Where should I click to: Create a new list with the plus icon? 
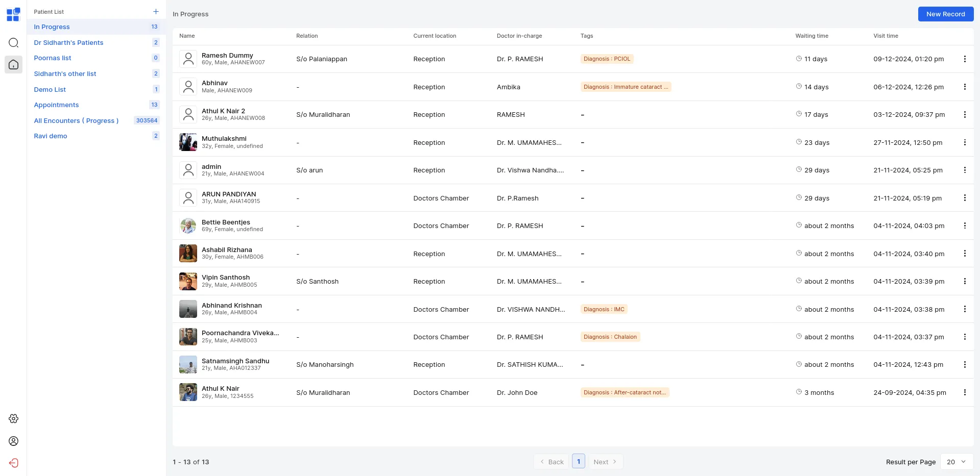pyautogui.click(x=156, y=11)
